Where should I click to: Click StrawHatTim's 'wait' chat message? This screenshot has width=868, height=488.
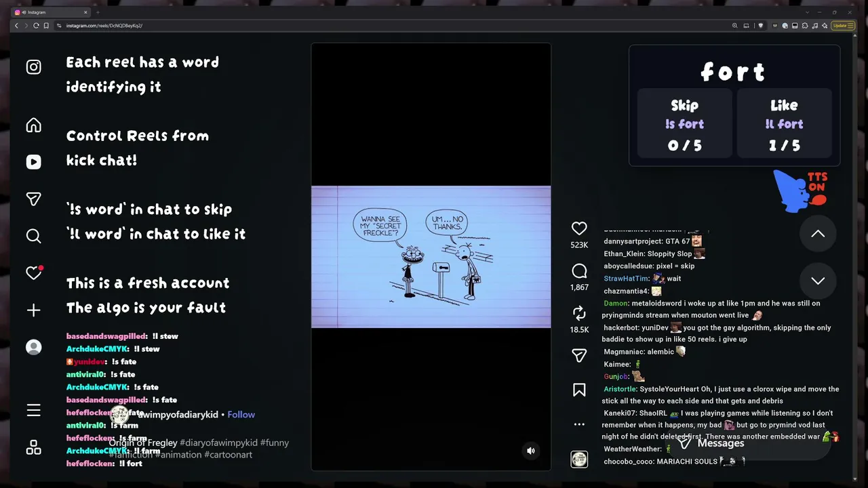642,279
